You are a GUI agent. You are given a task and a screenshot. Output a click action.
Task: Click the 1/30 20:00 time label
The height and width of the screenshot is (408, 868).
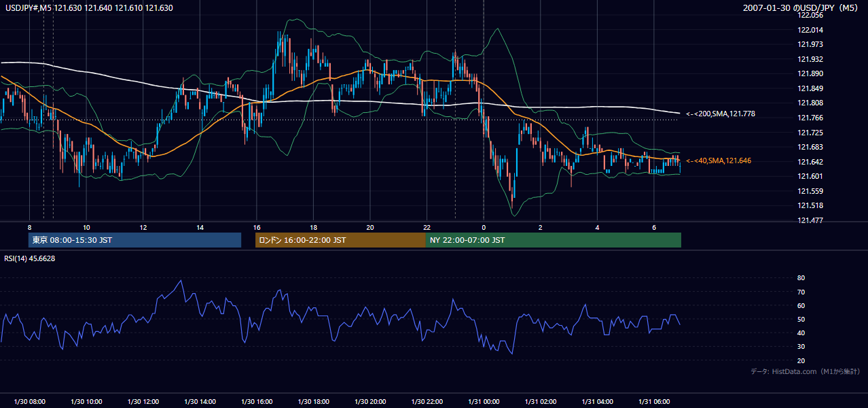tap(370, 402)
